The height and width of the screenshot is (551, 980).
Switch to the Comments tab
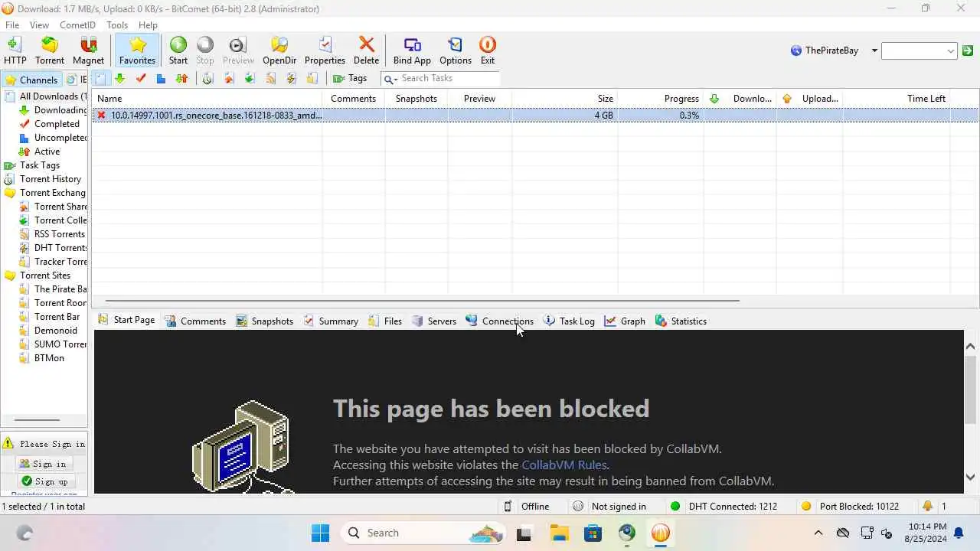195,321
